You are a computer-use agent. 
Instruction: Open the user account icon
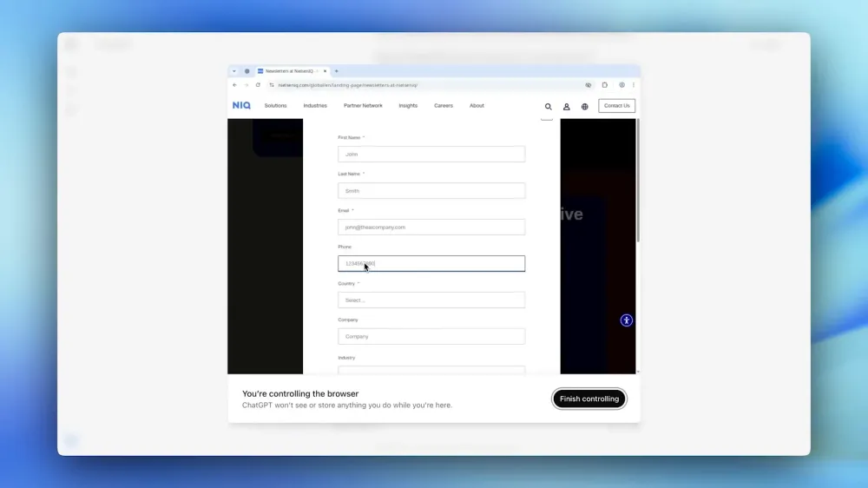coord(566,106)
